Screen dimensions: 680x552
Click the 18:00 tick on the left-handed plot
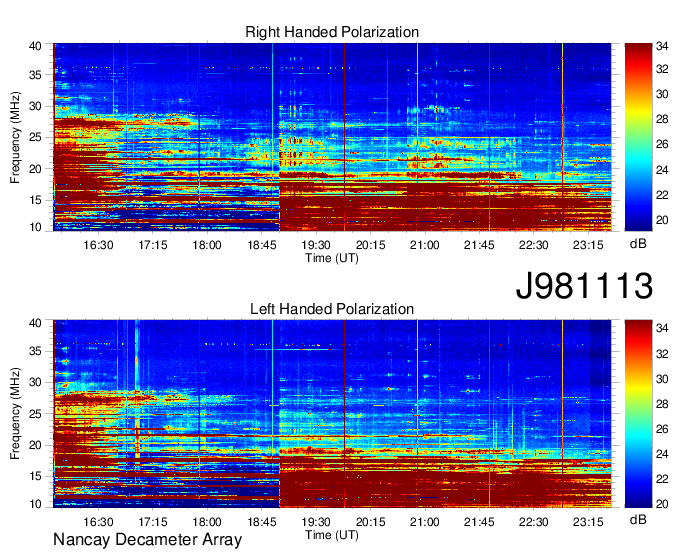[207, 522]
